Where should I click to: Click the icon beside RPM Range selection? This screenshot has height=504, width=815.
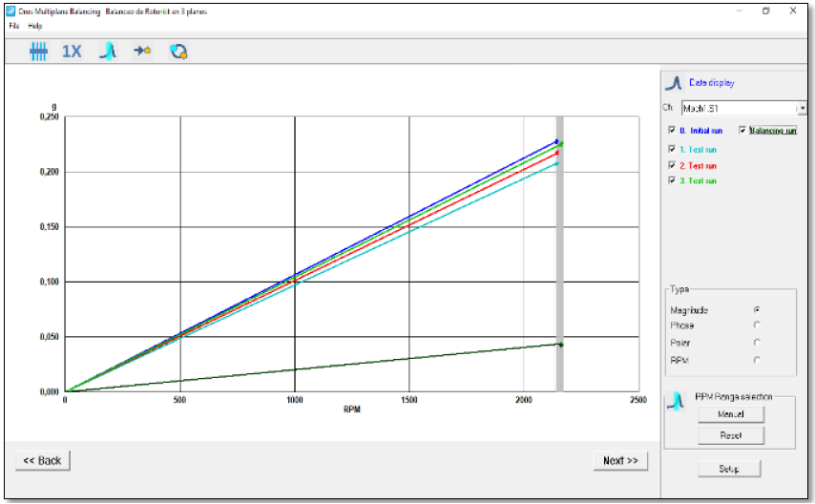click(677, 400)
